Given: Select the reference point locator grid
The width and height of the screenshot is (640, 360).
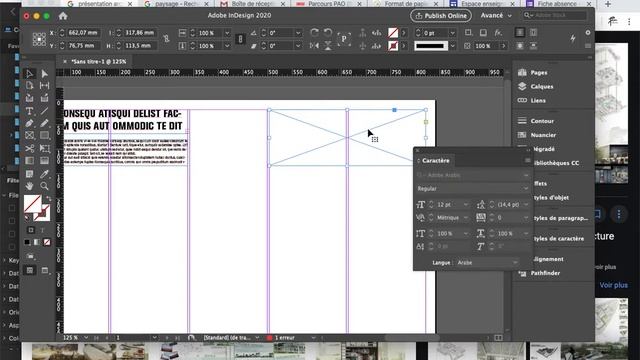Looking at the screenshot, I should pyautogui.click(x=39, y=39).
